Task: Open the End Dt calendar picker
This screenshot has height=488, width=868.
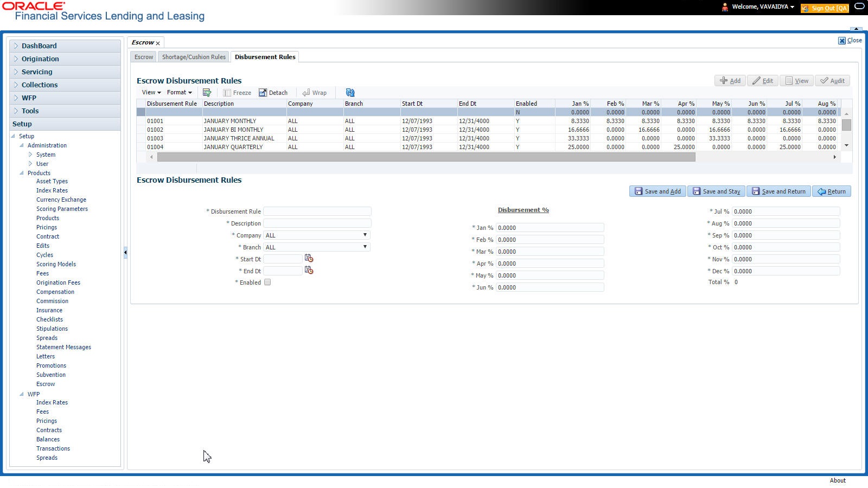Action: coord(309,270)
